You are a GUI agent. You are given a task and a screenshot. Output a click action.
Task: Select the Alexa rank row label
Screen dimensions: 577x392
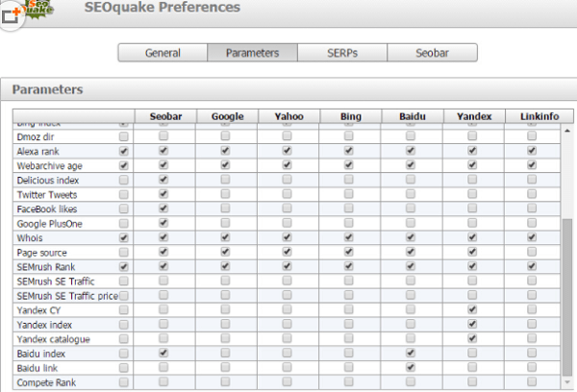[x=38, y=152]
